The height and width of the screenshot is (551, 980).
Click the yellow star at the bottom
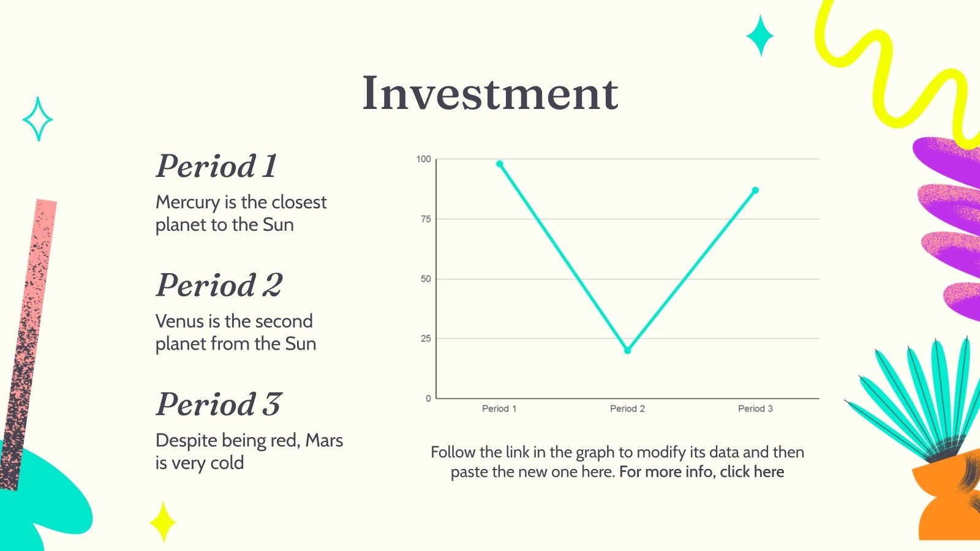[163, 522]
